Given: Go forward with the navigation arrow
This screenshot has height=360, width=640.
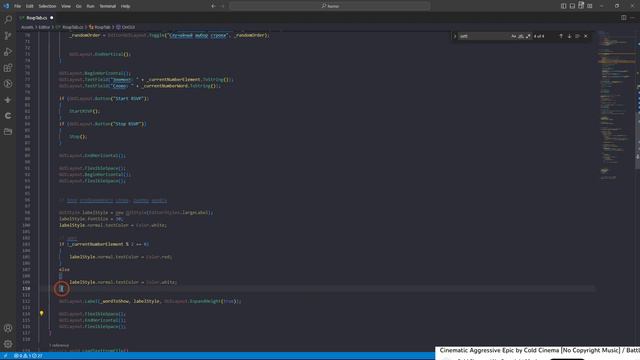Looking at the screenshot, I should click(223, 6).
